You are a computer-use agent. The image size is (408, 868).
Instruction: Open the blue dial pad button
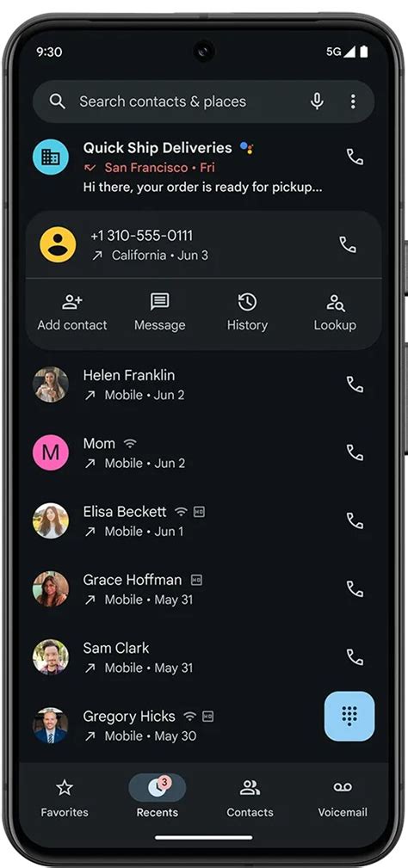[x=349, y=716]
